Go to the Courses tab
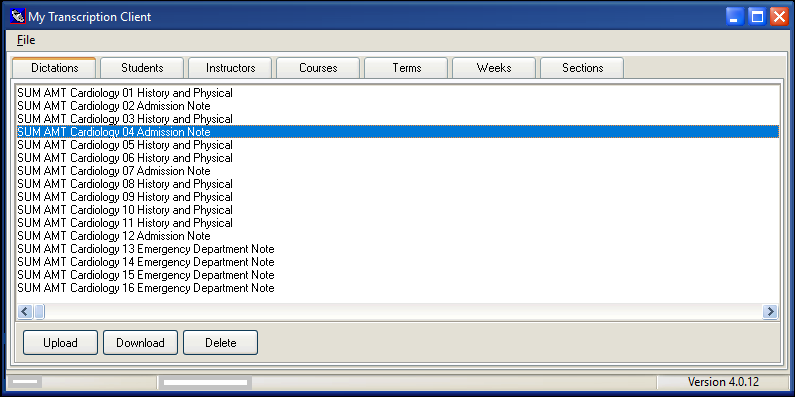Viewport: 796px width, 400px height. [x=318, y=68]
